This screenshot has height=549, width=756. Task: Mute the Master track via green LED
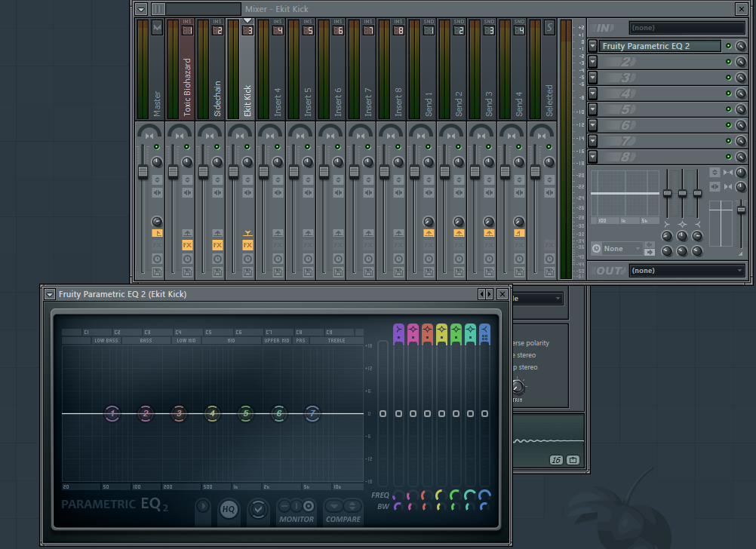(x=157, y=146)
